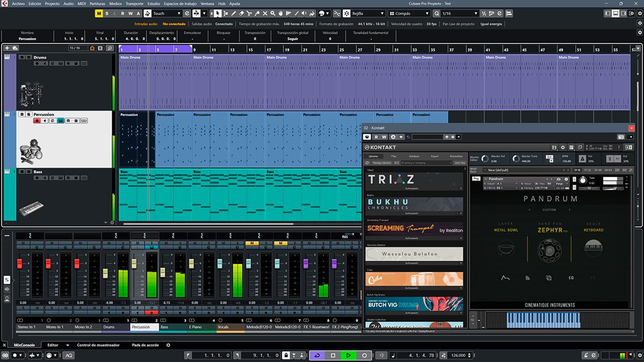The height and width of the screenshot is (362, 644).
Task: Toggle global Solo (S) state button
Action: point(107,13)
